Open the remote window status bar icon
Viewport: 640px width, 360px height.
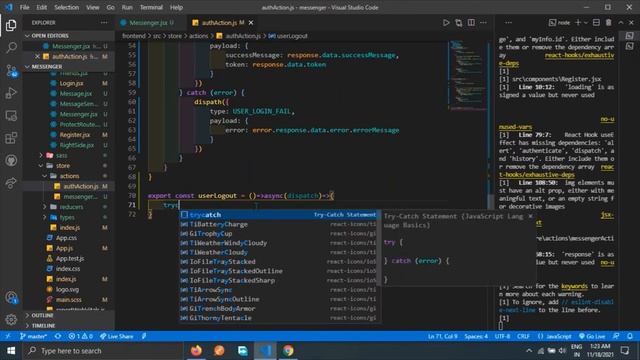point(8,336)
